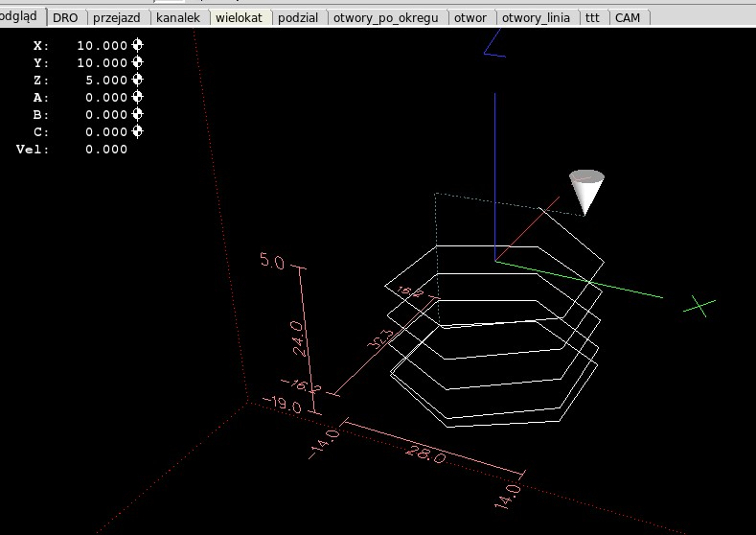Click the blue Z axis marker at top
This screenshot has height=535, width=756.
click(x=494, y=43)
